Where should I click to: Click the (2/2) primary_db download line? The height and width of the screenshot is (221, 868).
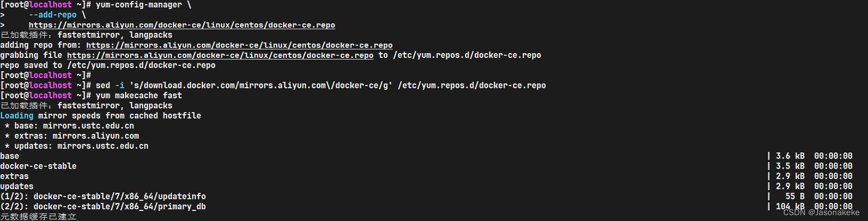click(103, 207)
